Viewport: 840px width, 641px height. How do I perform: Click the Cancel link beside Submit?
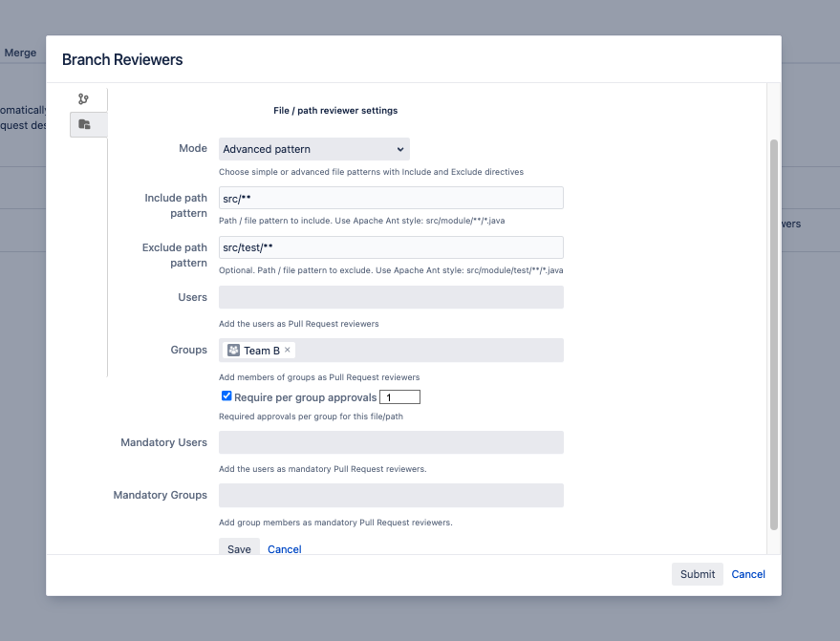(x=748, y=574)
